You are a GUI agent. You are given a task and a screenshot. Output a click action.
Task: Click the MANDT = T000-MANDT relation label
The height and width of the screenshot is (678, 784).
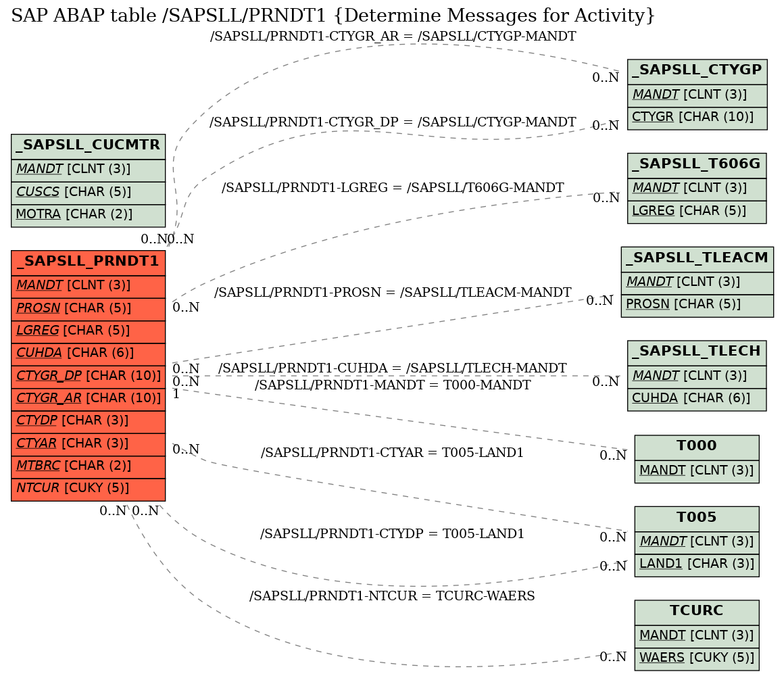coord(393,385)
